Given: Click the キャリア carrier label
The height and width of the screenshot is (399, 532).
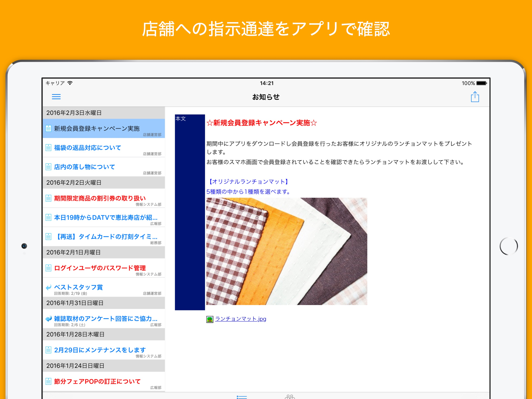Looking at the screenshot, I should click(55, 83).
